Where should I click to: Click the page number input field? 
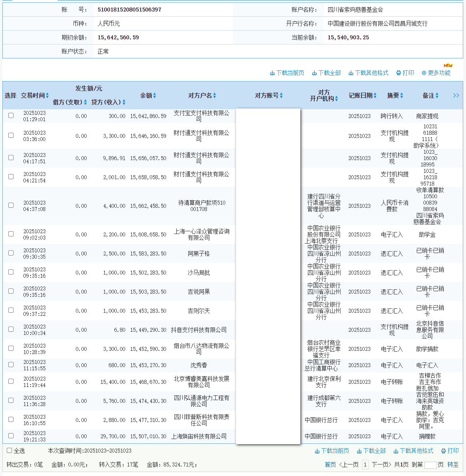(x=430, y=465)
